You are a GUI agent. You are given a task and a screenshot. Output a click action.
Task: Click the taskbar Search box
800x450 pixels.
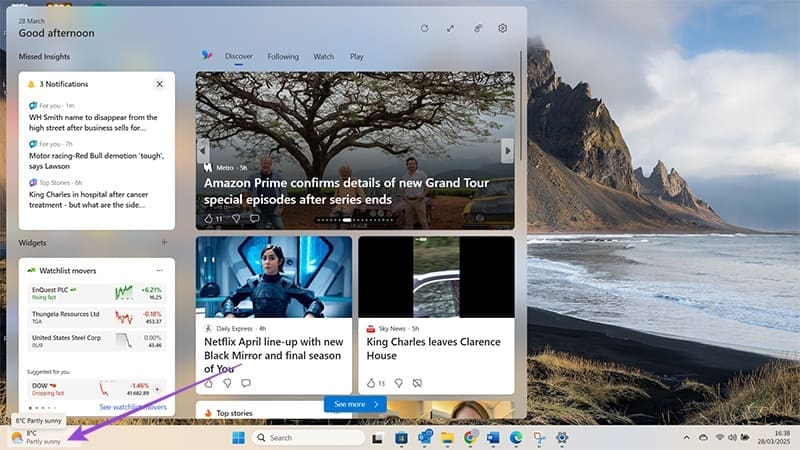tap(310, 438)
